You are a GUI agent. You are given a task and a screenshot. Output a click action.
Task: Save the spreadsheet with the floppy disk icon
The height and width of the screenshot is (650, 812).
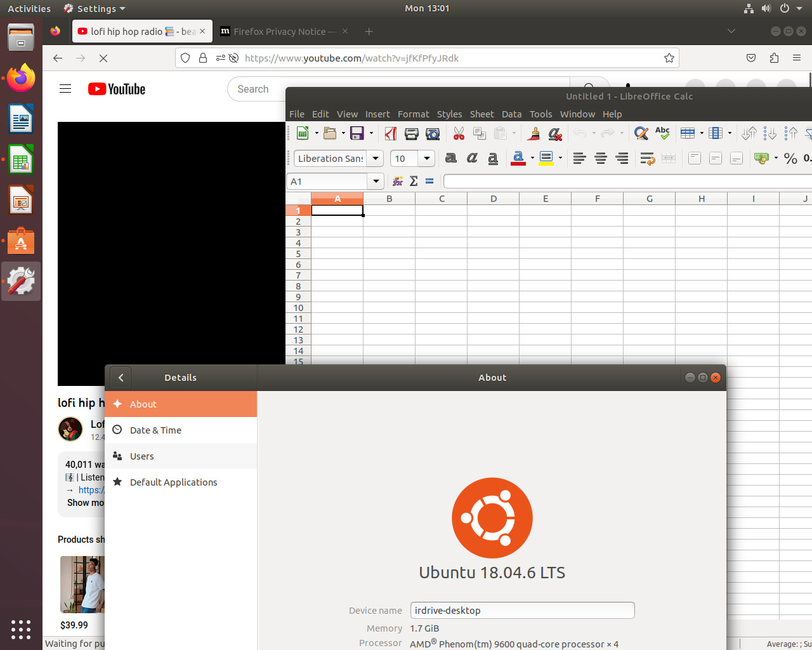tap(357, 133)
